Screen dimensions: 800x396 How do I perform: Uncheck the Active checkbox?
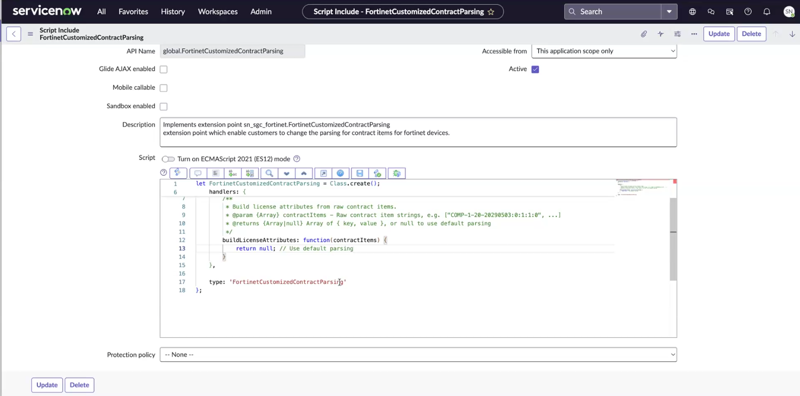click(535, 69)
